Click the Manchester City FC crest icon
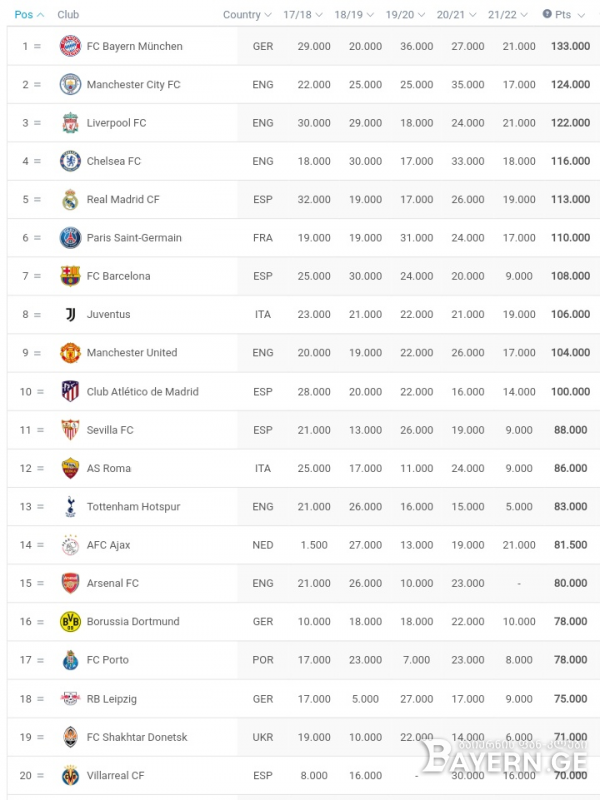 70,84
